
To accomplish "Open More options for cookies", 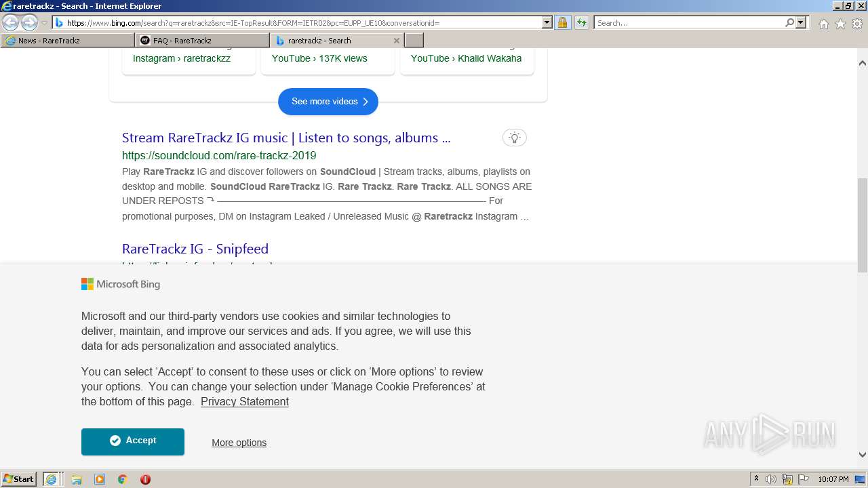I will [x=239, y=443].
